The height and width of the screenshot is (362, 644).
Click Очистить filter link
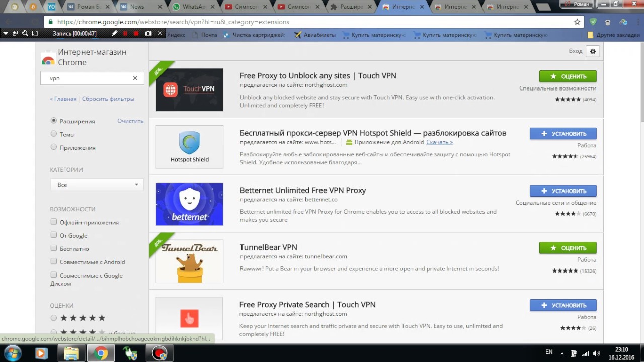click(x=130, y=121)
